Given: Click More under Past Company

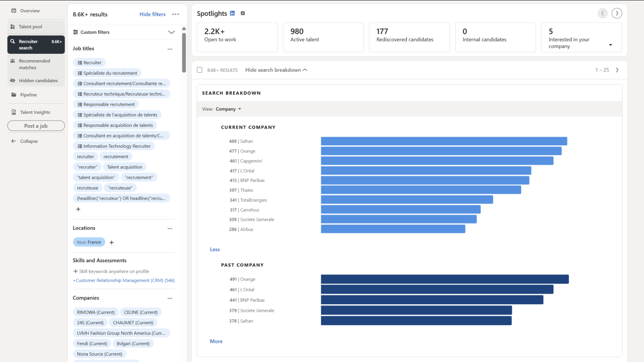Looking at the screenshot, I should coord(216,341).
